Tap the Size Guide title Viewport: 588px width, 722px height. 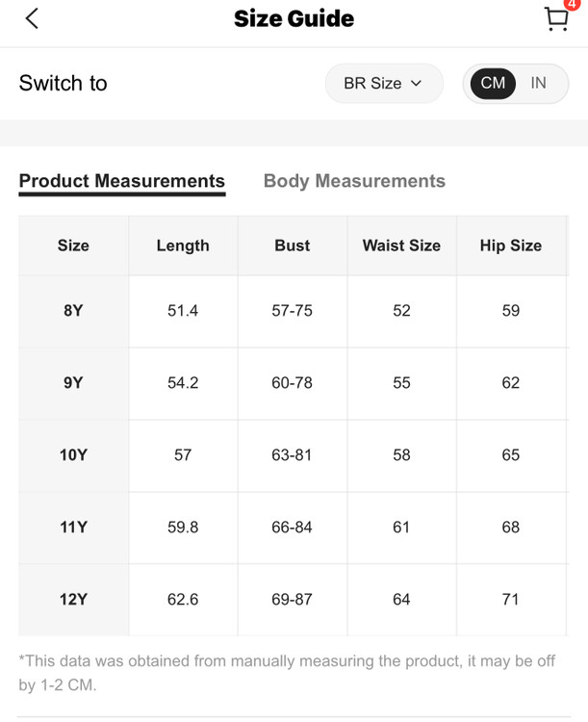tap(294, 18)
